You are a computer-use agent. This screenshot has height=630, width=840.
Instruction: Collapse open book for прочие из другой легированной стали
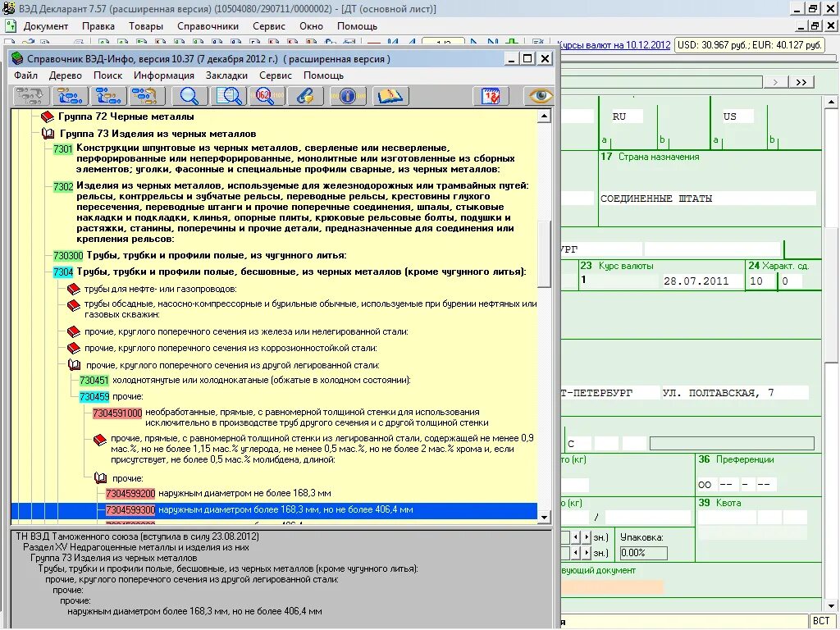pyautogui.click(x=75, y=365)
